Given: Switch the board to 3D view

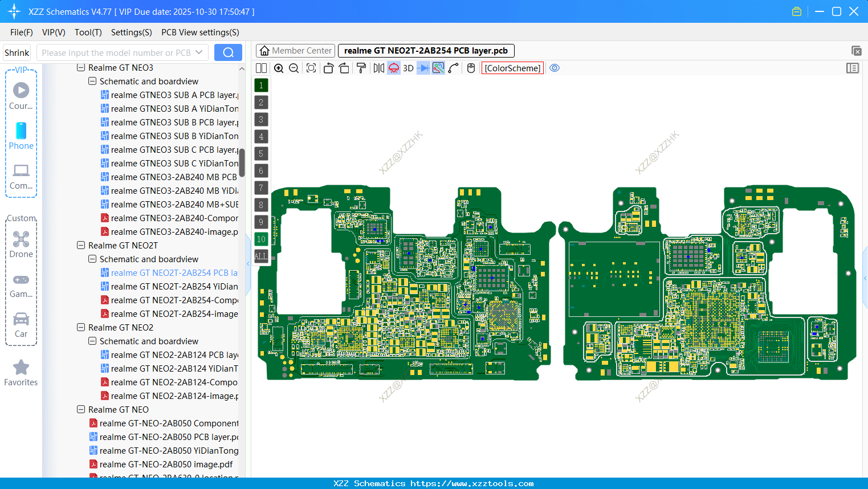Looking at the screenshot, I should click(x=407, y=68).
